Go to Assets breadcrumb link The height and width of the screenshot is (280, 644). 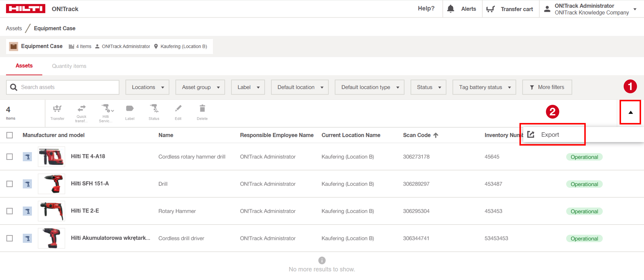tap(14, 28)
